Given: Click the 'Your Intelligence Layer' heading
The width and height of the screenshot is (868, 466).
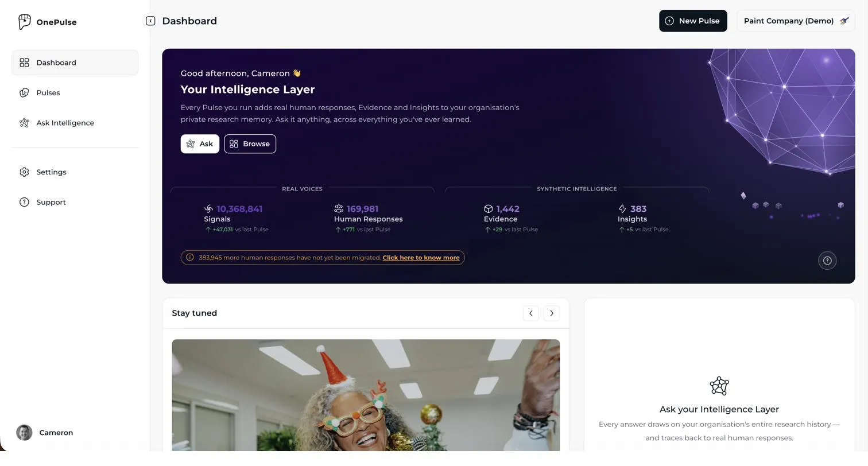Looking at the screenshot, I should [x=247, y=90].
